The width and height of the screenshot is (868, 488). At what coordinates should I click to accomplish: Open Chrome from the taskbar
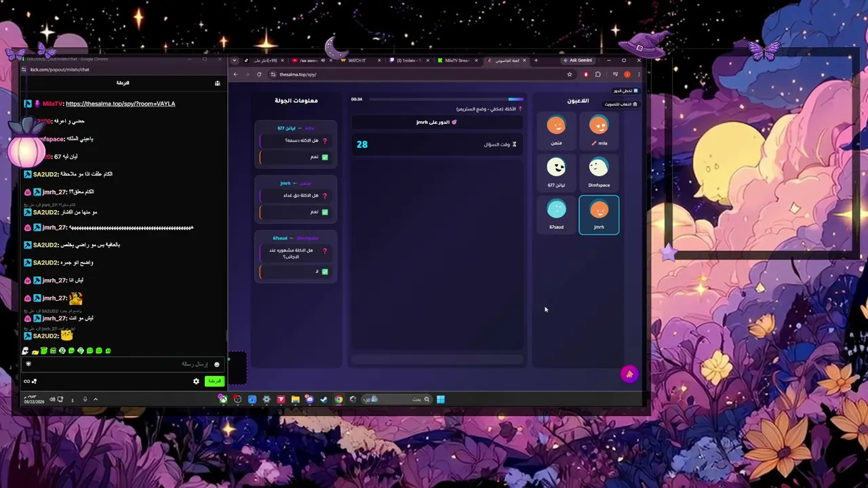(338, 399)
